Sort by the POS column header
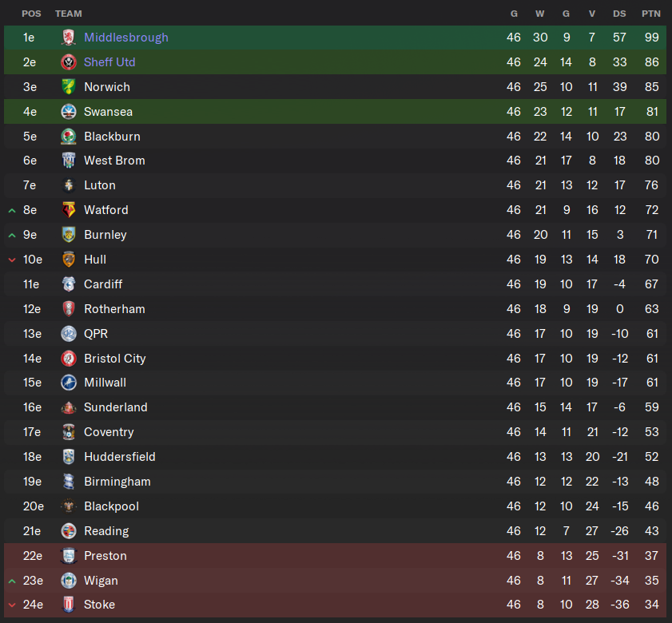The image size is (672, 623). point(31,14)
